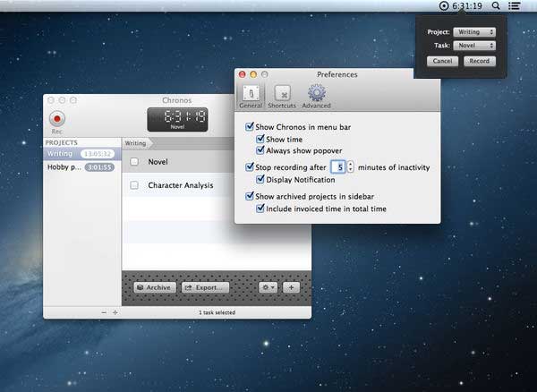Click the Record button in popover
The height and width of the screenshot is (392, 537).
click(480, 61)
